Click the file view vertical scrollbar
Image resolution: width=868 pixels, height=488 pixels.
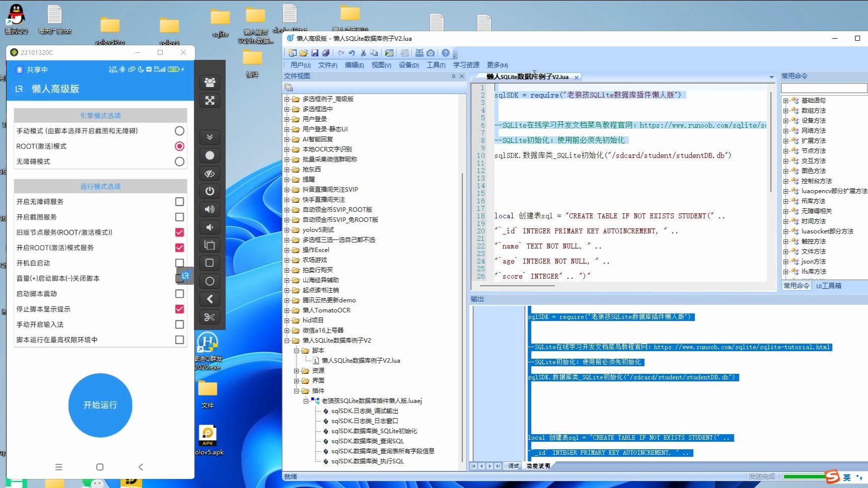pos(463,317)
